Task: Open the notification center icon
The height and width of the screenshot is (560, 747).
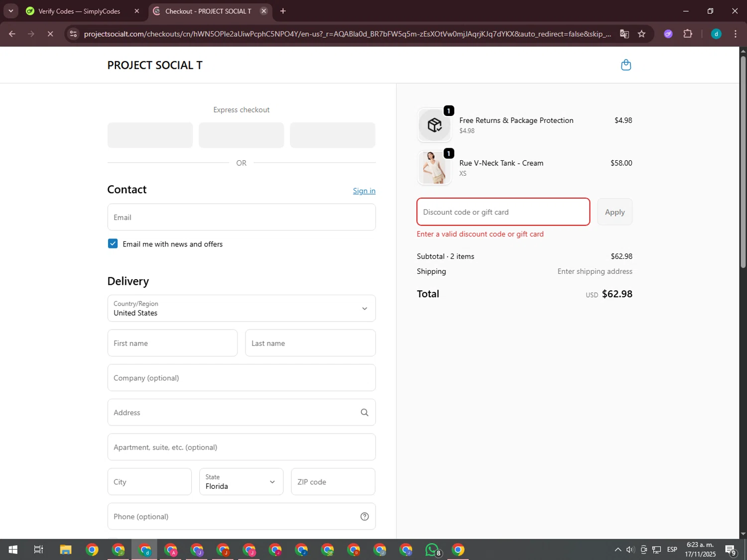Action: point(731,550)
